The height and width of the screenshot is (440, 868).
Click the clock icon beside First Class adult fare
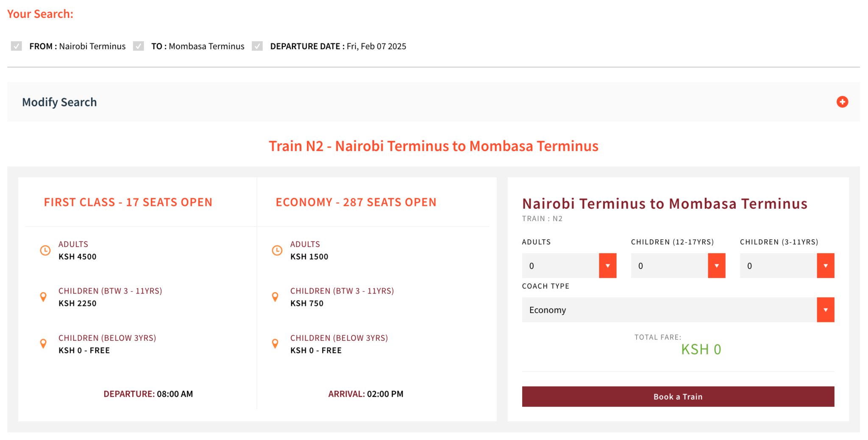[46, 250]
